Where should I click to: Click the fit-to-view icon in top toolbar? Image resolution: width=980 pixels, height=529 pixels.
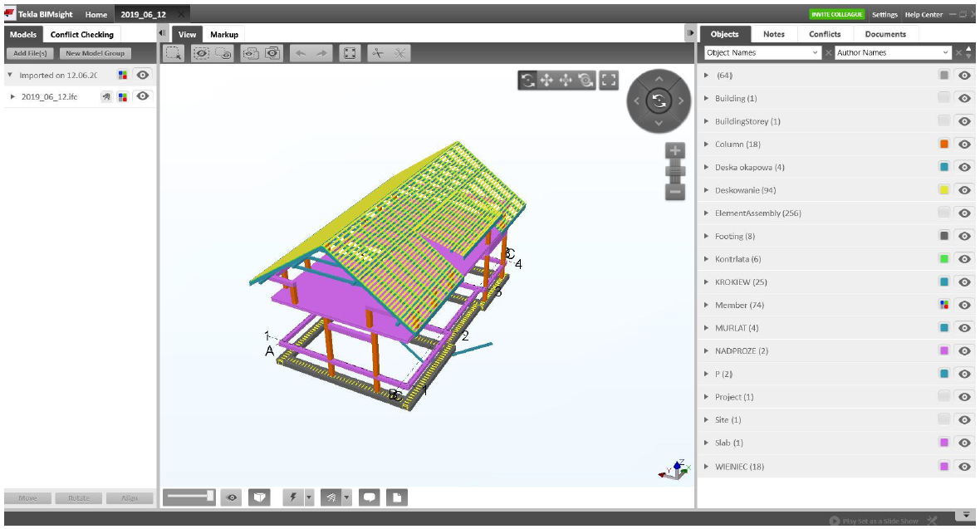tap(350, 53)
